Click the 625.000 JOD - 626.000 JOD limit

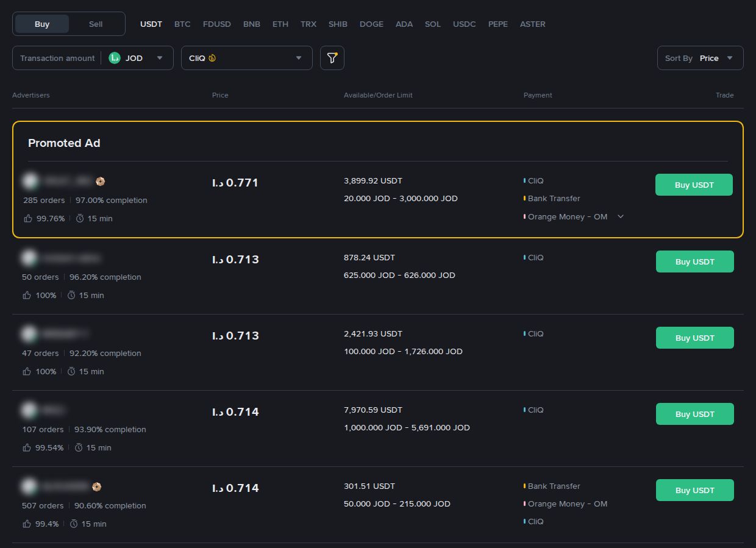(x=399, y=275)
